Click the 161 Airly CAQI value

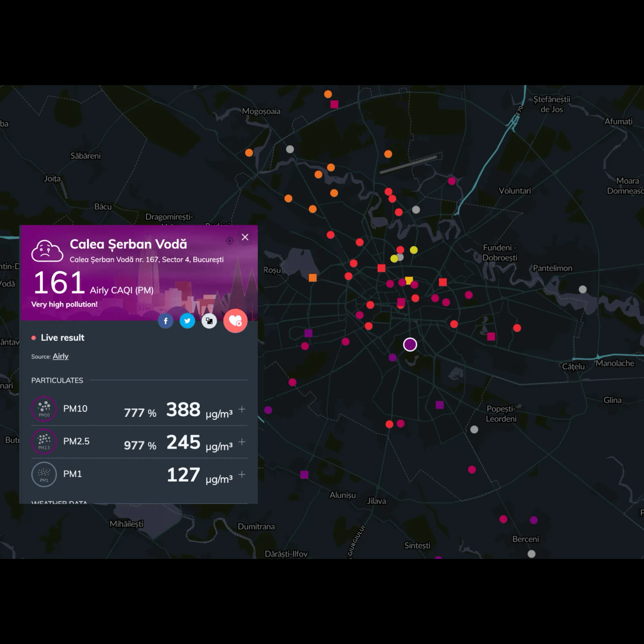point(59,282)
